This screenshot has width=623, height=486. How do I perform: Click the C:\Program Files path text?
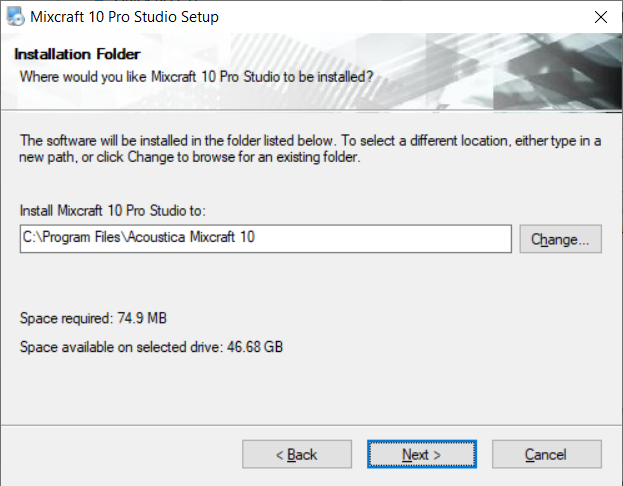click(134, 239)
